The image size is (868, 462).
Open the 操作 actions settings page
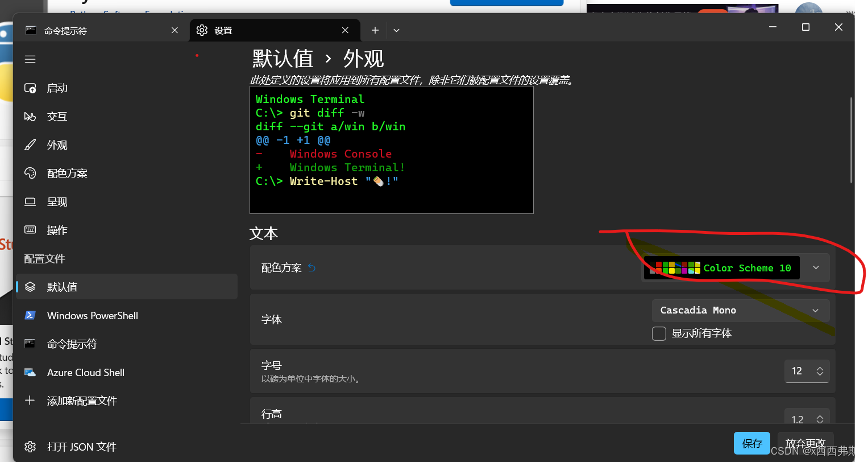click(x=126, y=230)
